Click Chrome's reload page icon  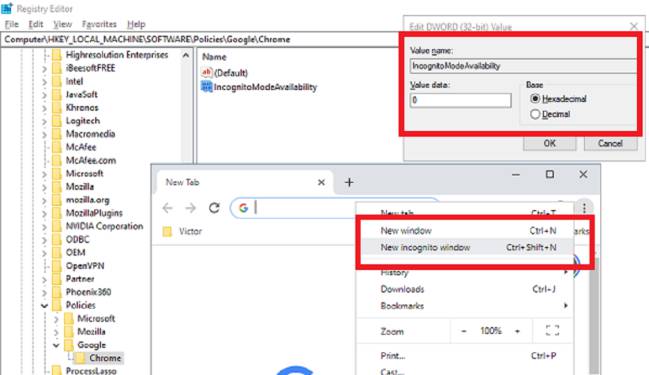[214, 208]
